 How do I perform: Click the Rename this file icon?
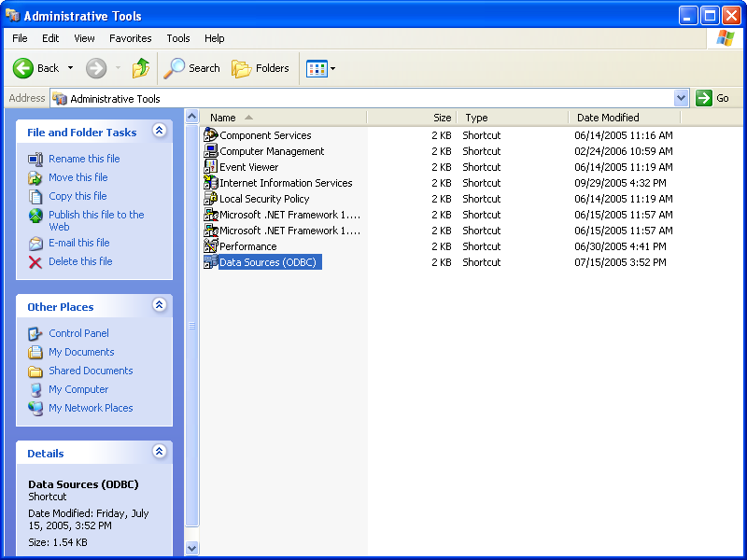[35, 159]
